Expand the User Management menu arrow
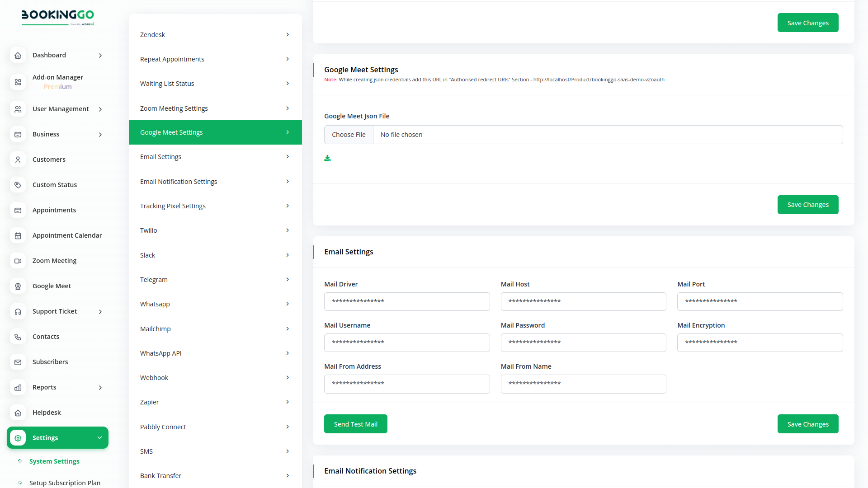 (100, 109)
